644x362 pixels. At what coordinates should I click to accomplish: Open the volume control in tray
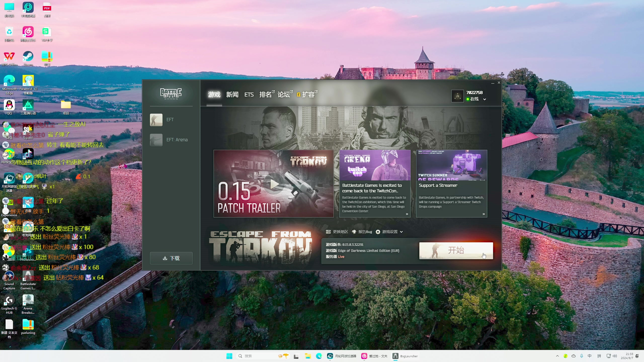point(615,356)
